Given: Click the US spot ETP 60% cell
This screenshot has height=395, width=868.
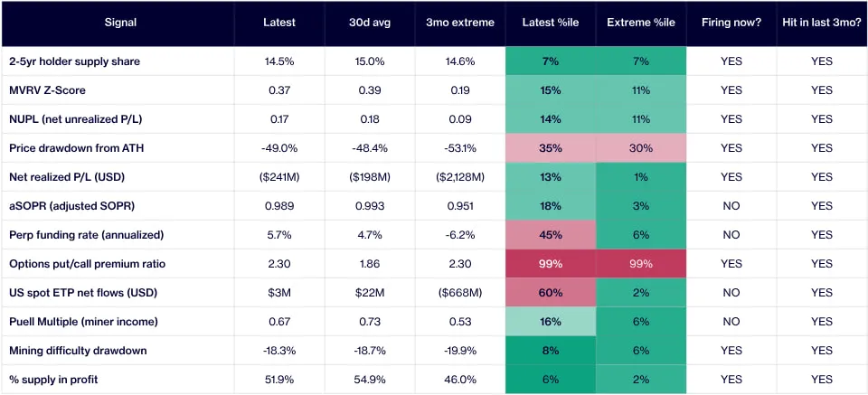Looking at the screenshot, I should coord(551,293).
